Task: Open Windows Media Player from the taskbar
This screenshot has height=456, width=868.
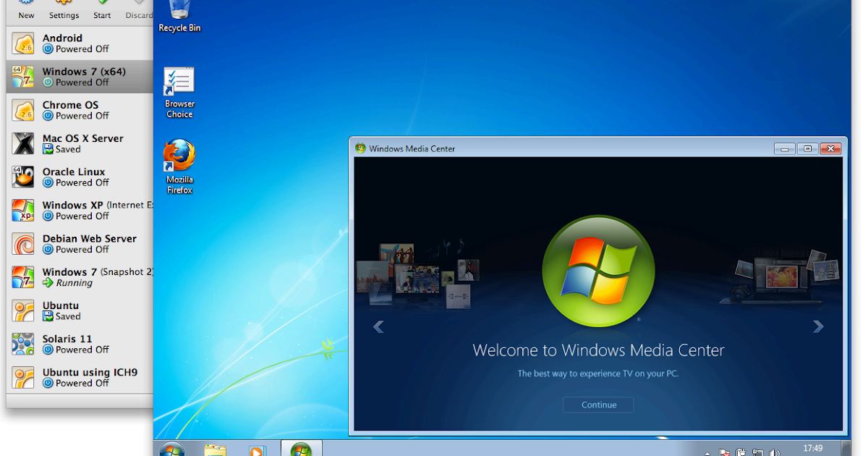Action: click(x=257, y=449)
